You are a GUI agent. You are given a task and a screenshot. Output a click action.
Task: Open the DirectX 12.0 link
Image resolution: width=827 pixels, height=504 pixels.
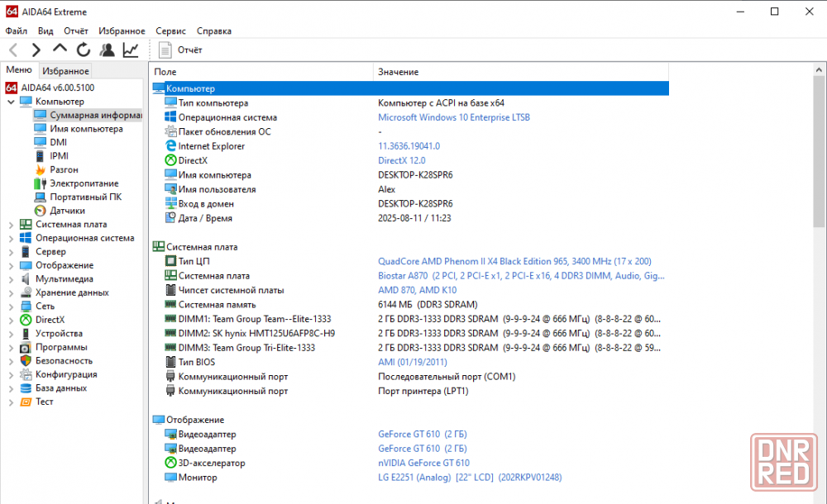(401, 161)
